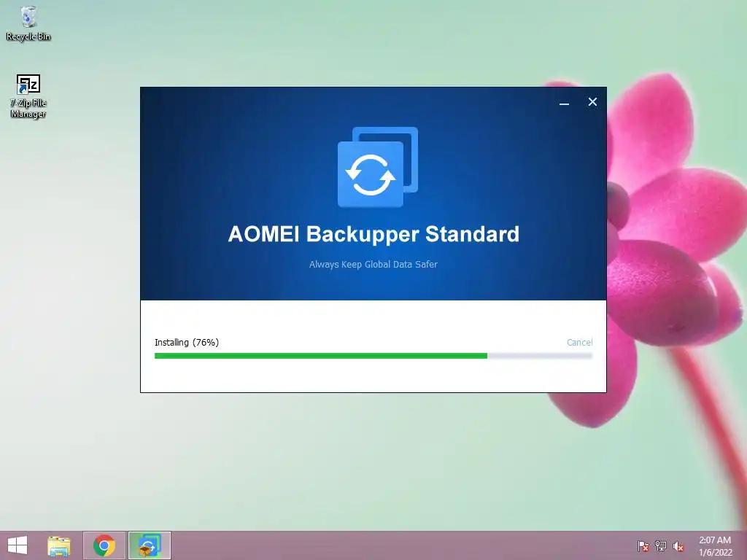This screenshot has width=747, height=560.
Task: Select the 7-Zip File Manager shortcut
Action: (28, 96)
